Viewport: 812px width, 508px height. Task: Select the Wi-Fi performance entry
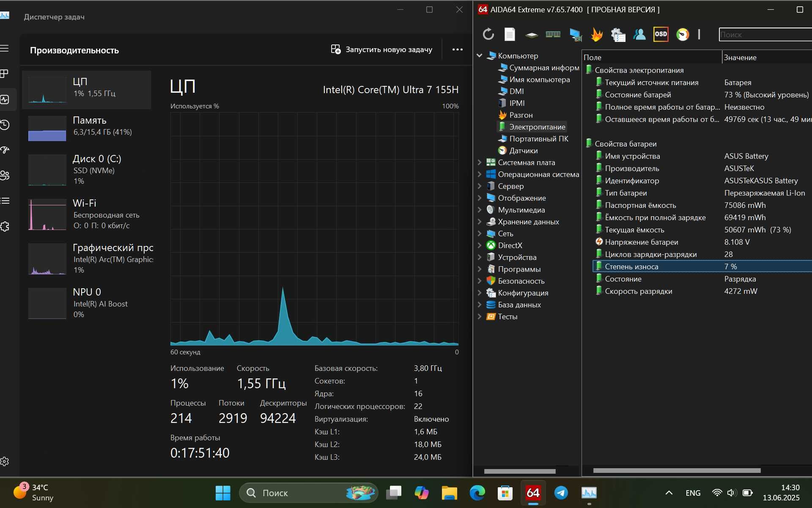click(86, 214)
